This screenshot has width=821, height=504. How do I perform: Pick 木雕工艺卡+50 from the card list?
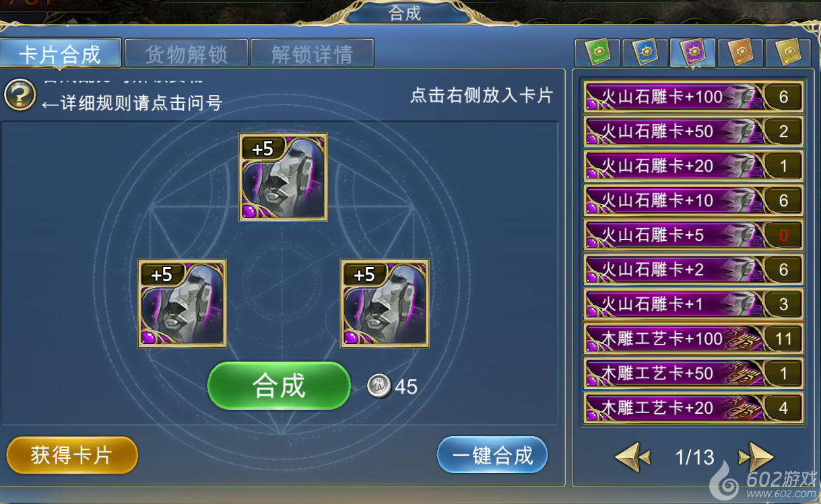tap(694, 373)
